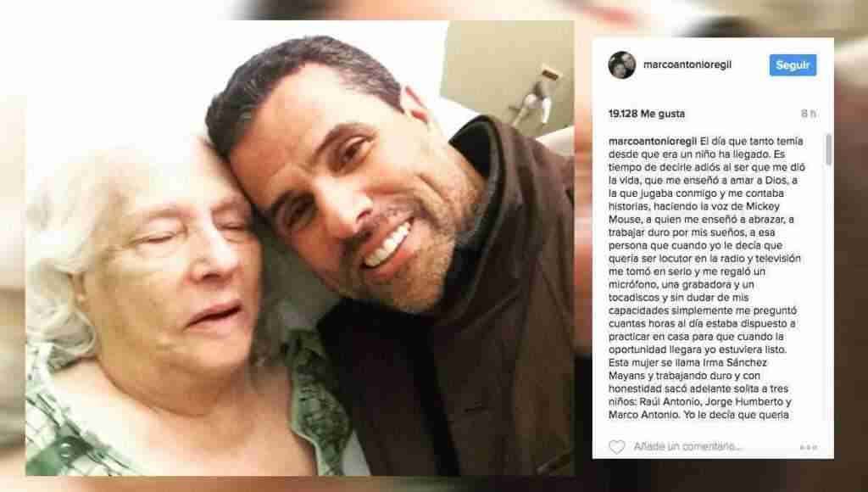Click the 8 h post timestamp
868x492 pixels.
tap(808, 114)
